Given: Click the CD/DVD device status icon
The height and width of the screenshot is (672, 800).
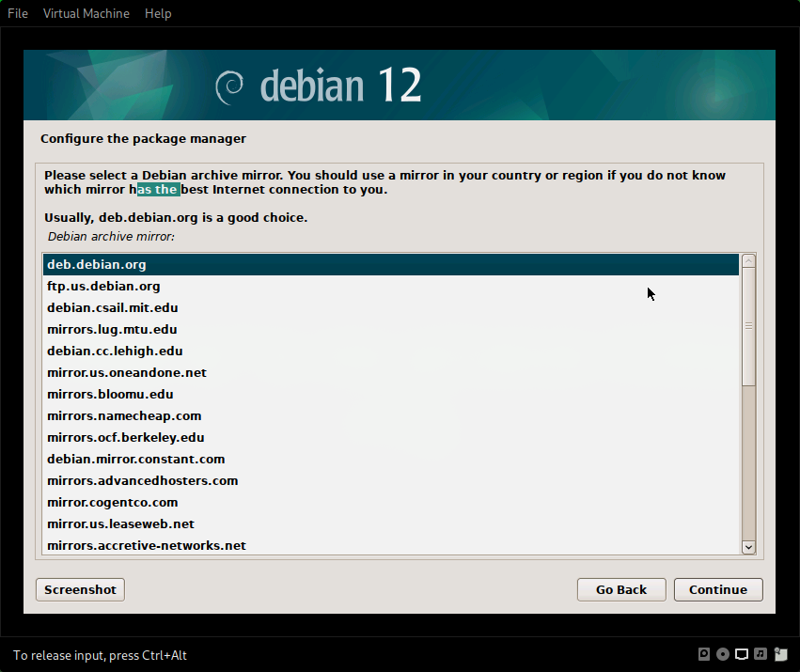Looking at the screenshot, I should (x=722, y=654).
